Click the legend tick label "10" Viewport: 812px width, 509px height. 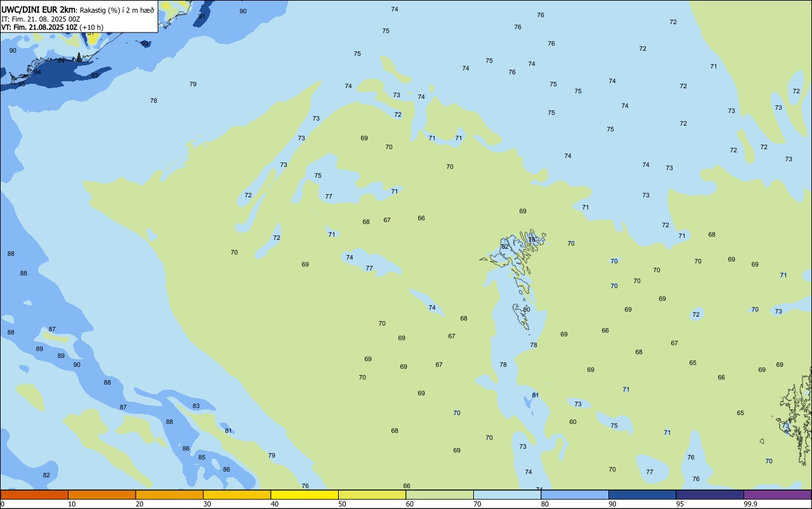pos(72,504)
